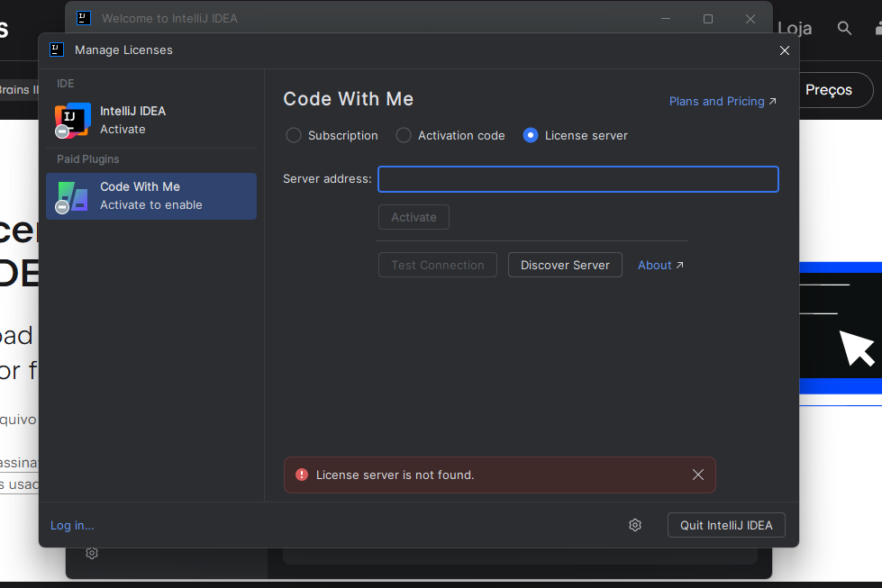Viewport: 882px width, 588px height.
Task: Dismiss the license server not found error
Action: pos(698,475)
